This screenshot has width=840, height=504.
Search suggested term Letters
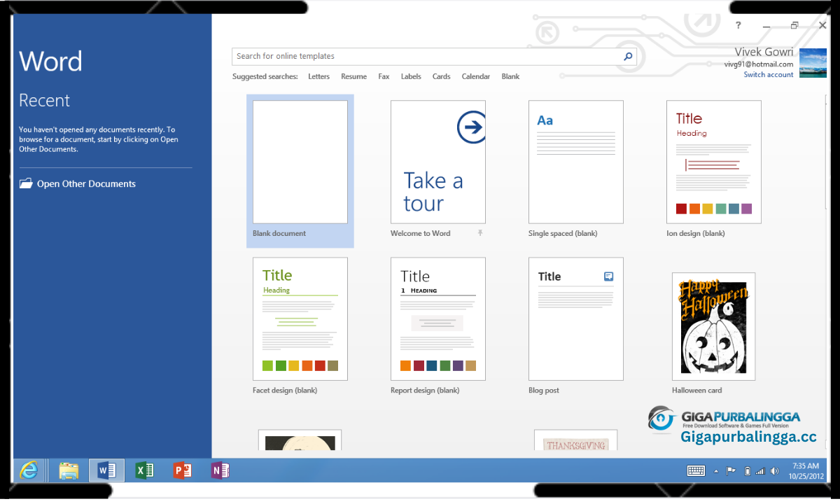pyautogui.click(x=318, y=76)
